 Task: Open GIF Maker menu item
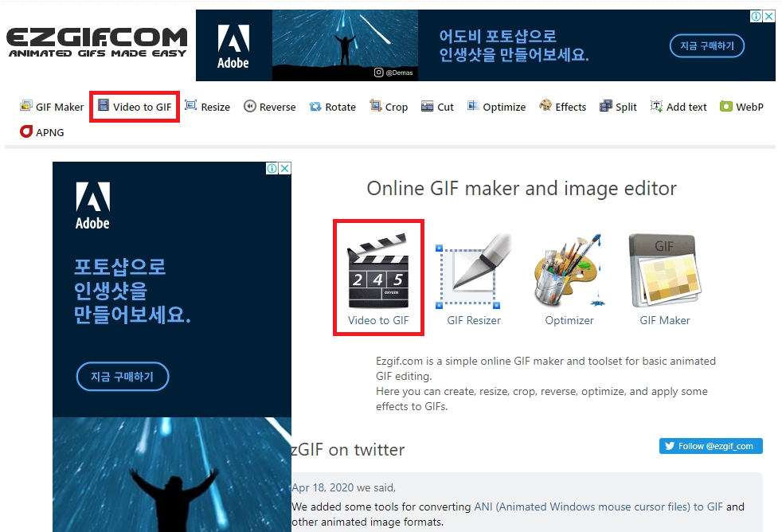click(53, 107)
